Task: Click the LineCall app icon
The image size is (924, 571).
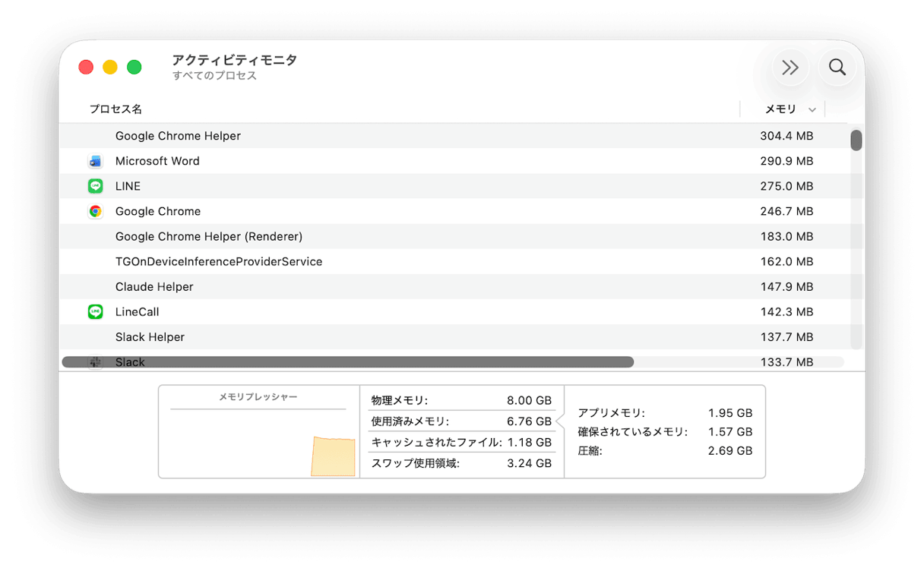Action: (95, 311)
